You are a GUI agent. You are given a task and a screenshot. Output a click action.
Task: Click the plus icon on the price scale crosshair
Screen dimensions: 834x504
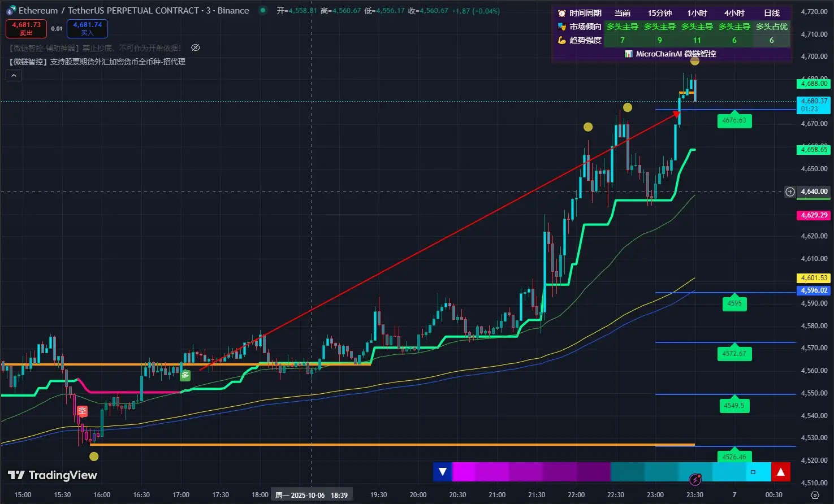790,192
